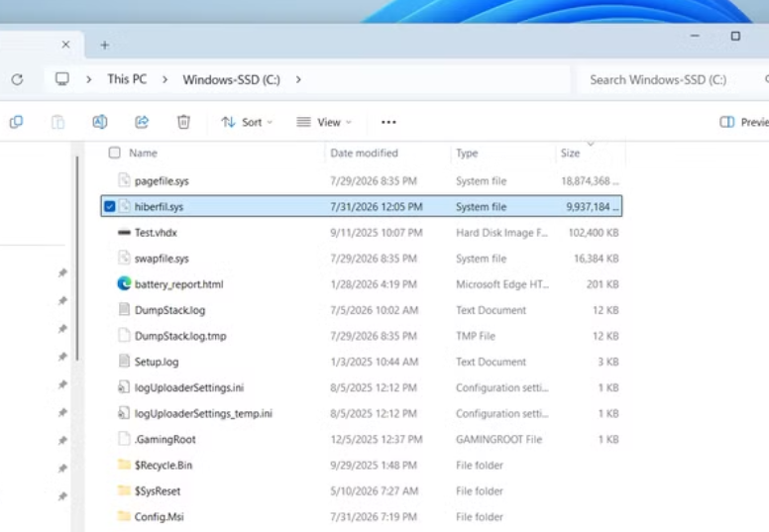769x532 pixels.
Task: Toggle the select-all checkbox beside Name
Action: click(x=114, y=153)
